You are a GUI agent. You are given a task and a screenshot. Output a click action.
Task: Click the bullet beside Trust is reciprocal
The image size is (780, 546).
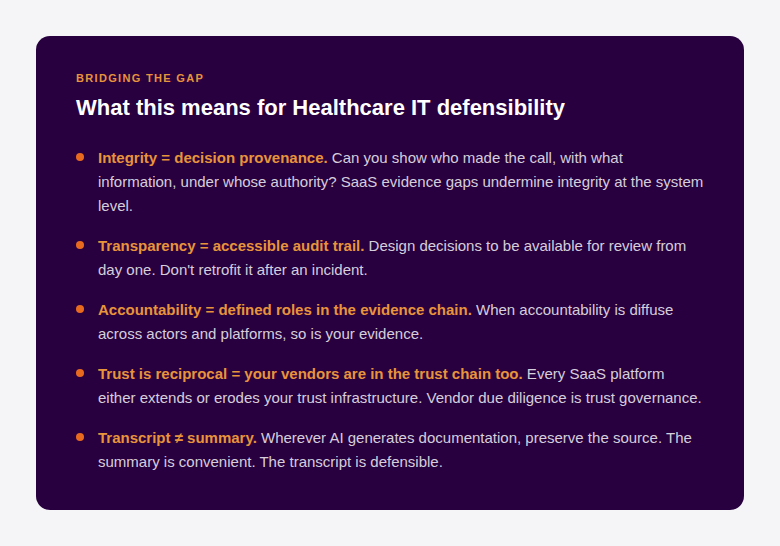point(80,373)
